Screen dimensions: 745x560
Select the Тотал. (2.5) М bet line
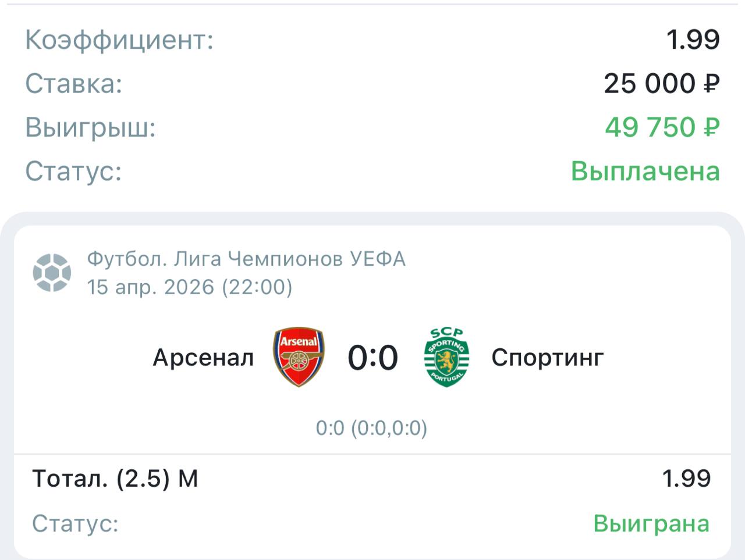click(115, 479)
